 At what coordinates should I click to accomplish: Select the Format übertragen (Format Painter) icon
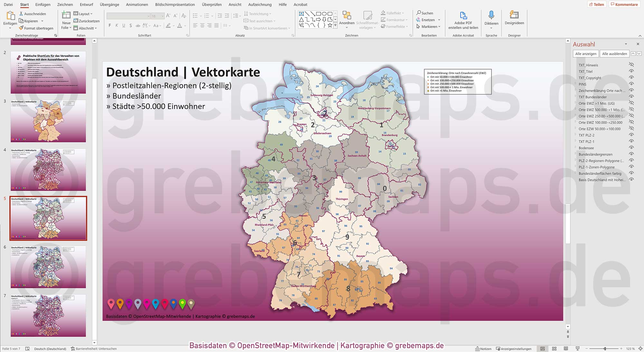[22, 28]
